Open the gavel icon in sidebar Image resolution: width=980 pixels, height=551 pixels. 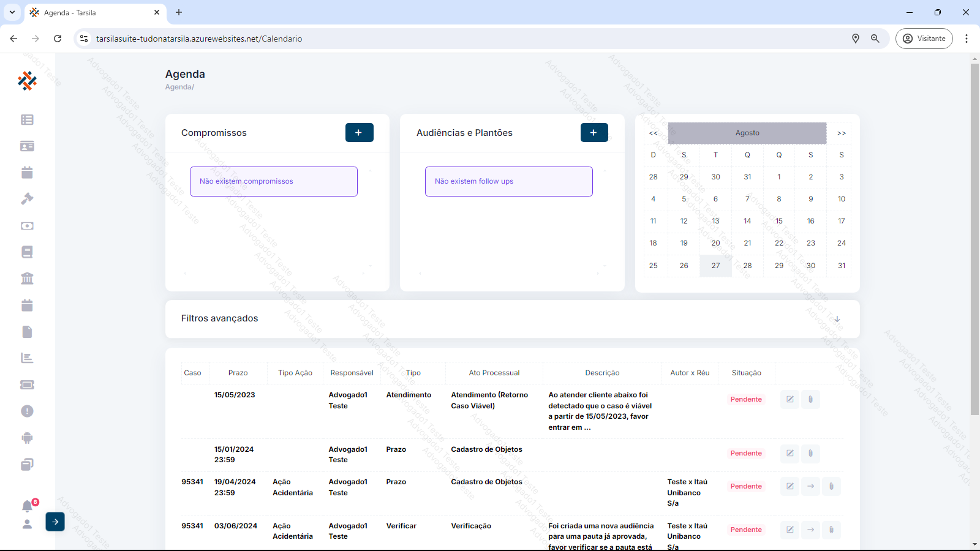pyautogui.click(x=27, y=199)
